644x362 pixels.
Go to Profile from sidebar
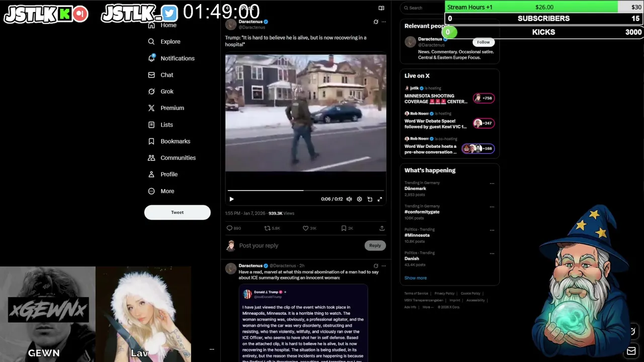163,174
